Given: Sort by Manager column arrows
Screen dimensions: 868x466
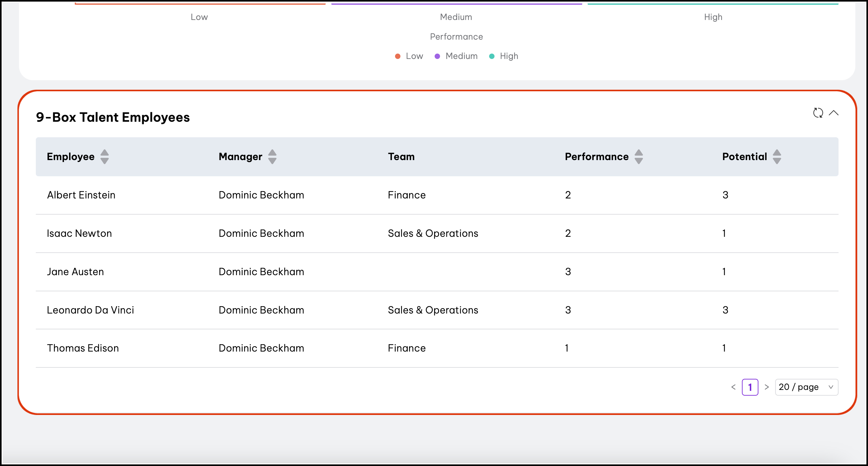Looking at the screenshot, I should 272,157.
